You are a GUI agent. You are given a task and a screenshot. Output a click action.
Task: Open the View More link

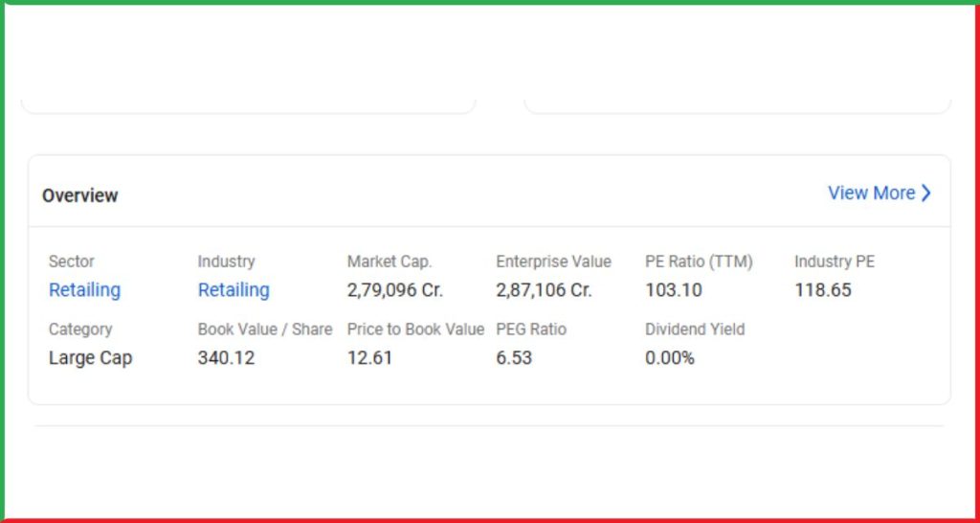[880, 193]
